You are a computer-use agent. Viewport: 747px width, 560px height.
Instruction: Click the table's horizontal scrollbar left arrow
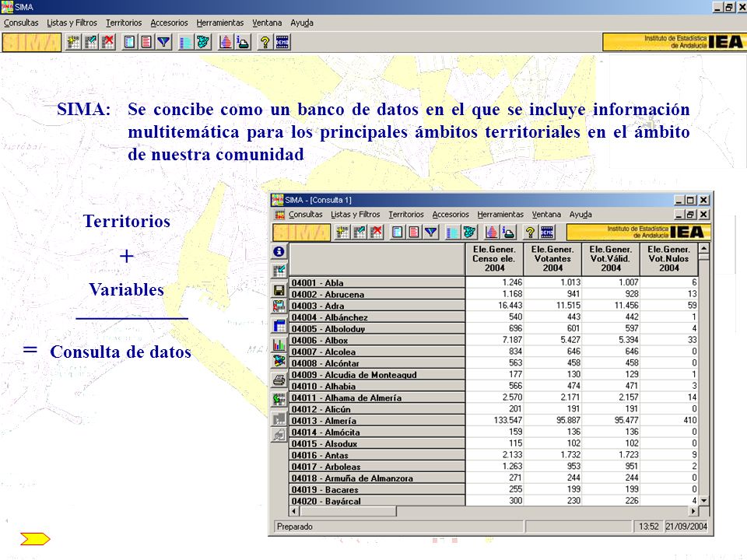[x=294, y=512]
